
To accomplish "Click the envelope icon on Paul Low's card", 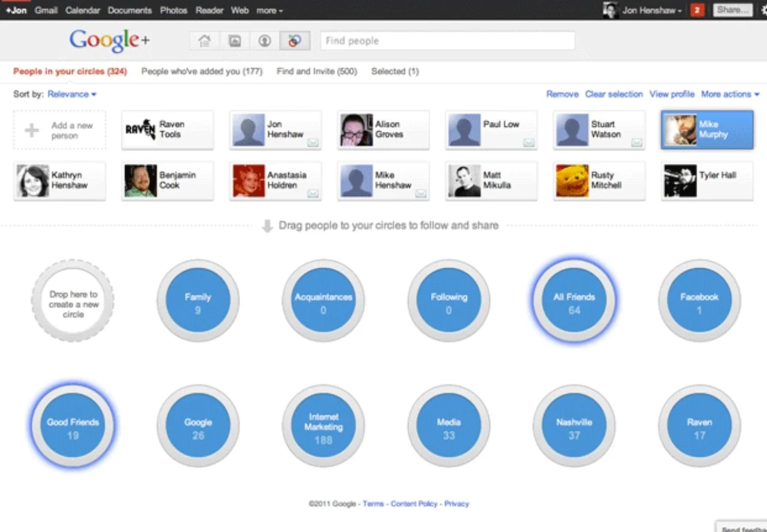I will pyautogui.click(x=529, y=143).
